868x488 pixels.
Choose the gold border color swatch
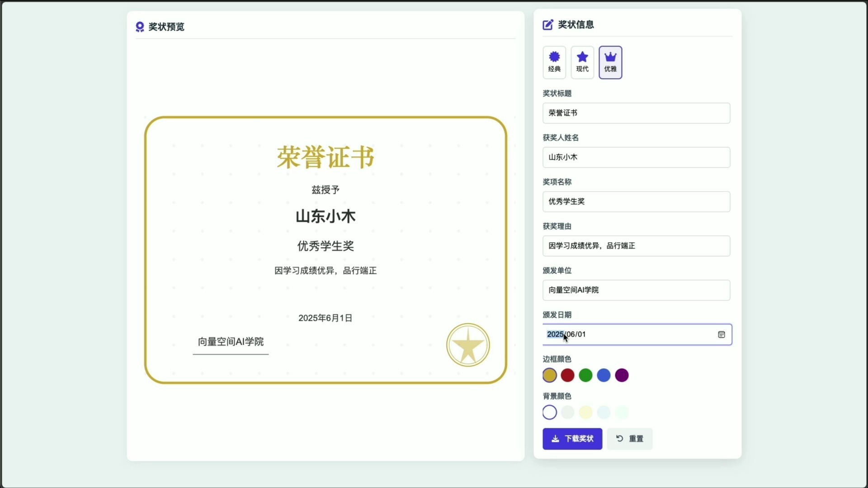(x=550, y=375)
